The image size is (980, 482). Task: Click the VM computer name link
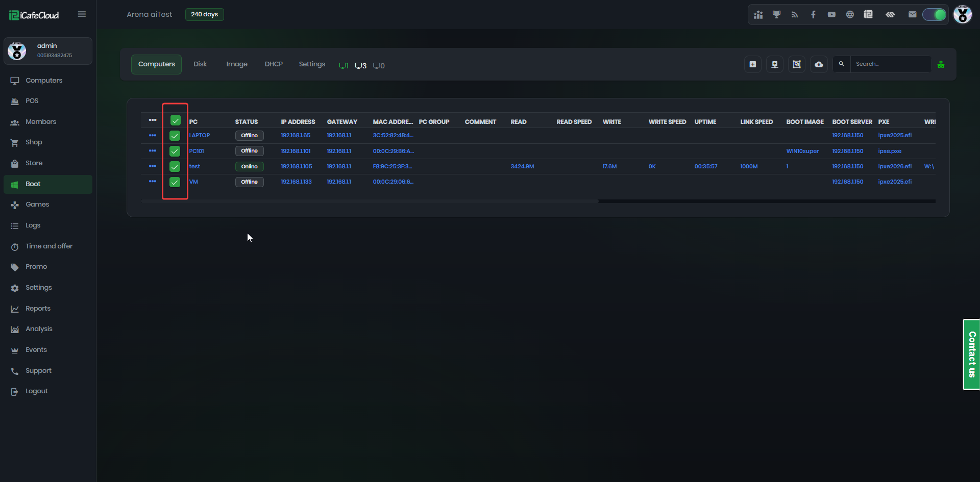pyautogui.click(x=193, y=182)
